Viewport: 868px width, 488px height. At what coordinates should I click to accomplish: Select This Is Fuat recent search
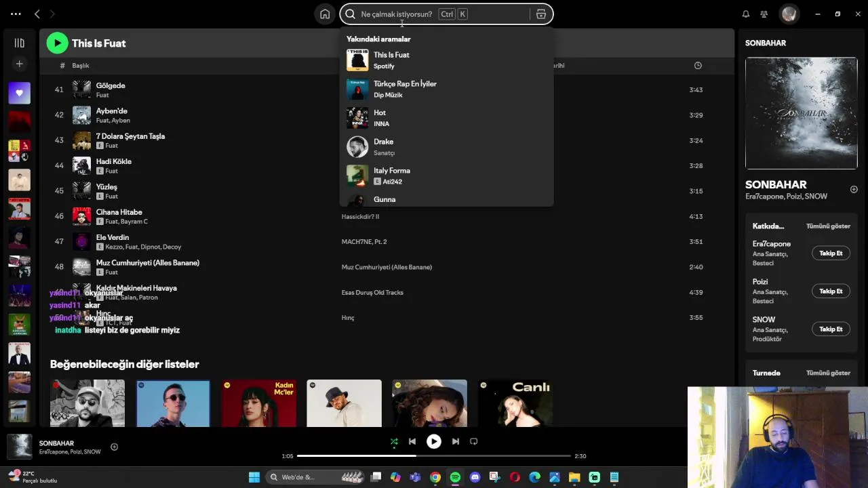pos(446,60)
